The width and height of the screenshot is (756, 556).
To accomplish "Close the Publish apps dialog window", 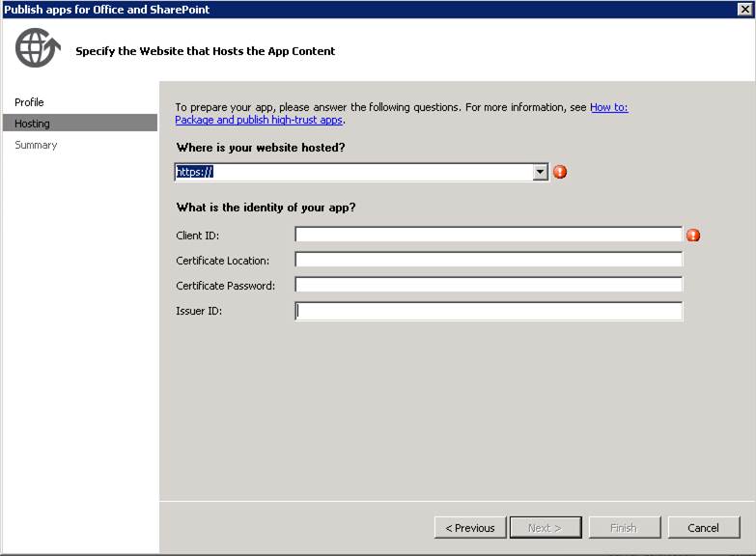I will pyautogui.click(x=744, y=9).
